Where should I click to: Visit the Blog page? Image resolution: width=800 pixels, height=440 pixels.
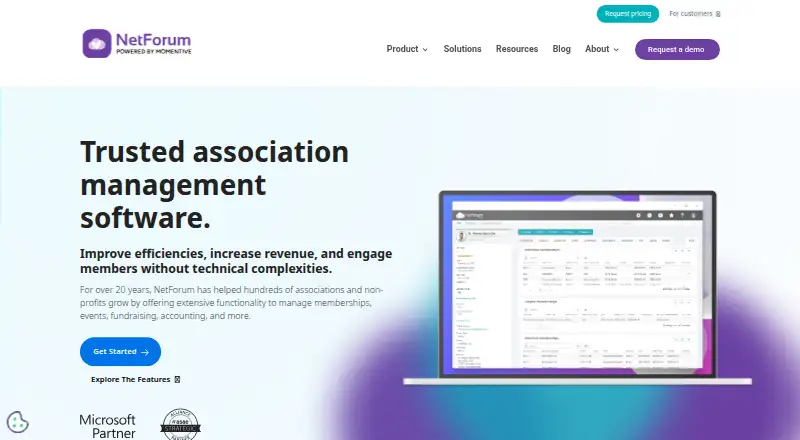click(561, 49)
